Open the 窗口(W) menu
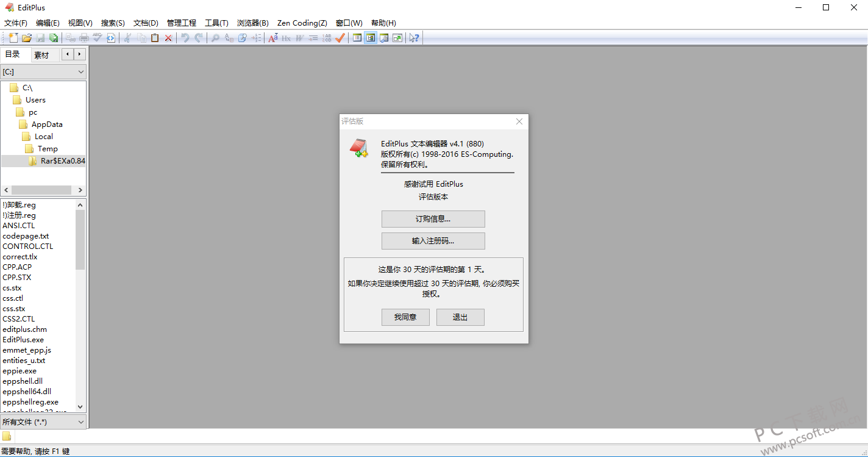 (x=349, y=23)
